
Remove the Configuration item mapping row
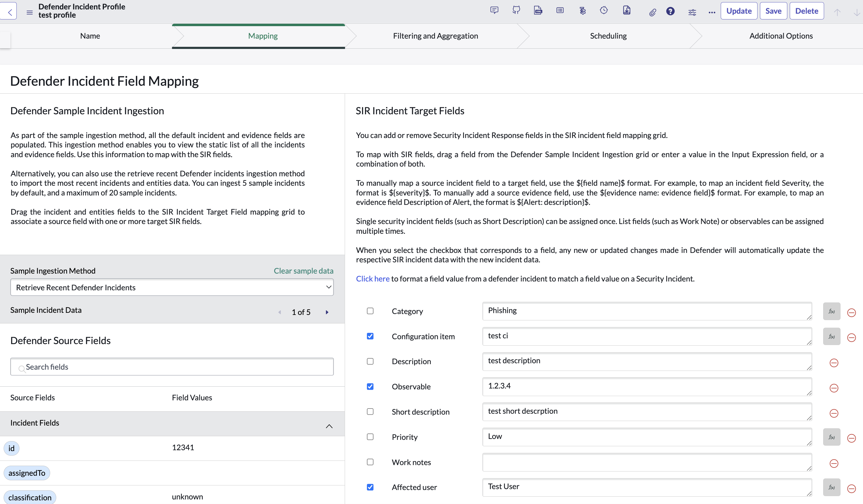(851, 338)
